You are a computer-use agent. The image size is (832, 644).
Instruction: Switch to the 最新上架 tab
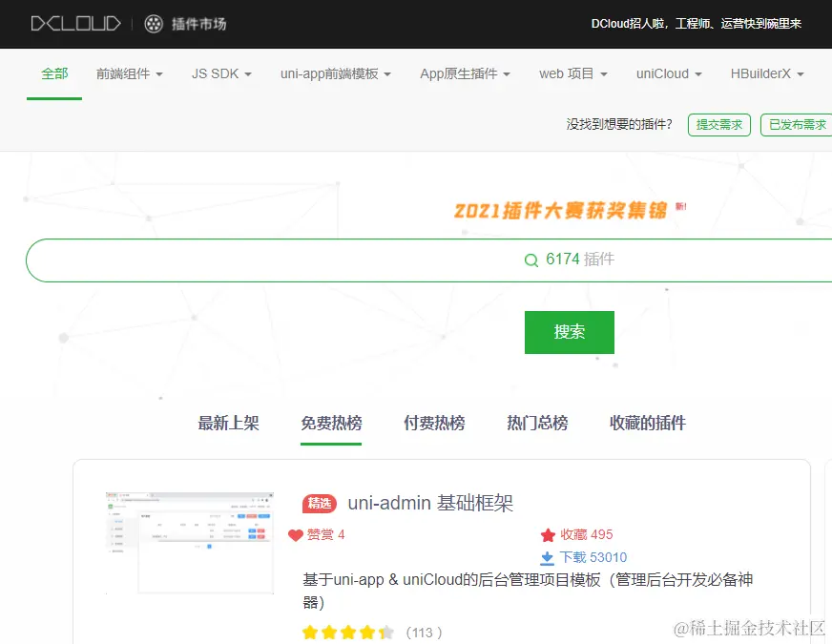[x=228, y=423]
